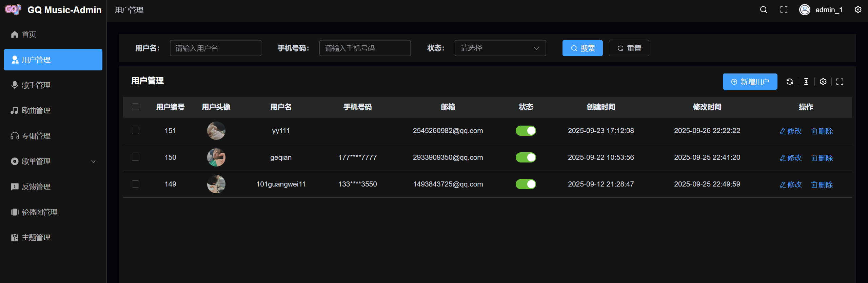Refresh the user table with refresh icon
Viewport: 868px width, 283px height.
(x=789, y=82)
